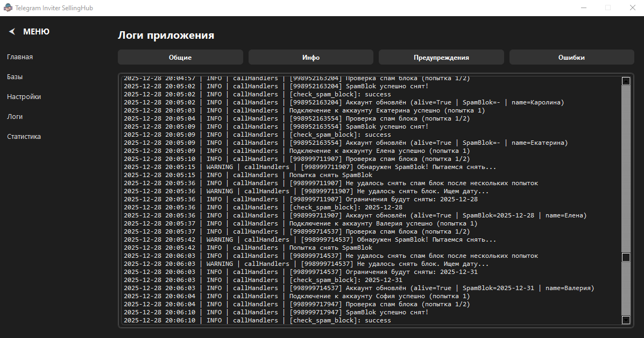Click the scrollbar up arrow button
The height and width of the screenshot is (338, 644).
(626, 81)
